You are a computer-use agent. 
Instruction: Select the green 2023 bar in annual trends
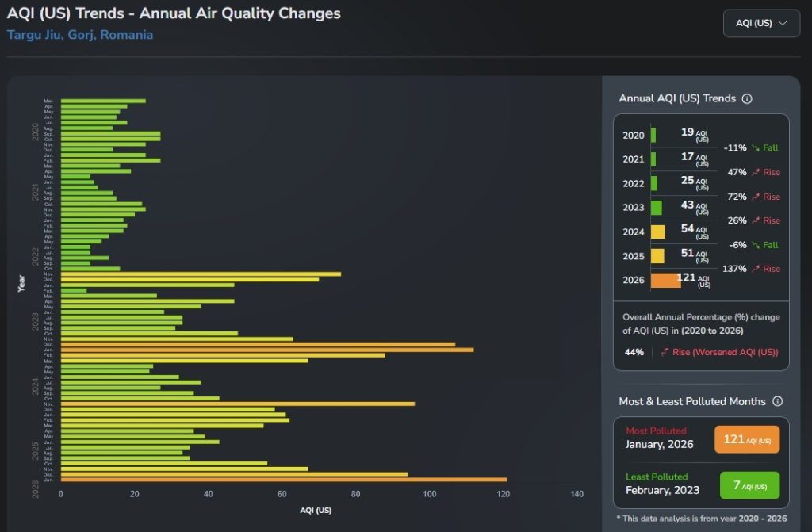[657, 208]
